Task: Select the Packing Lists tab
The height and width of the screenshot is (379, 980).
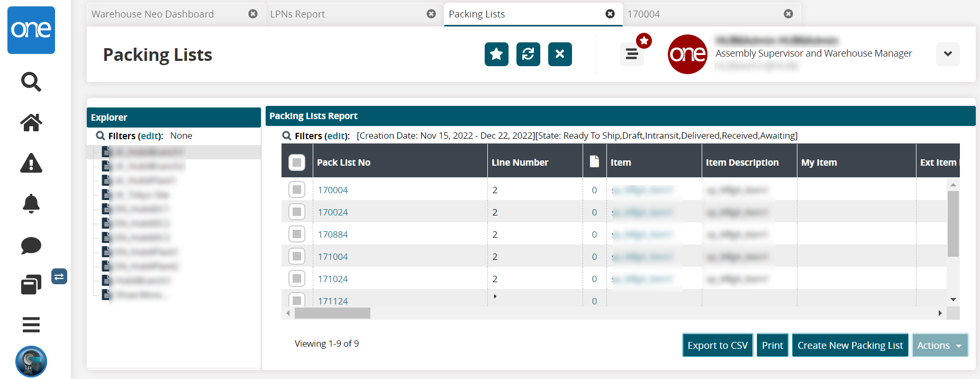Action: pos(477,14)
